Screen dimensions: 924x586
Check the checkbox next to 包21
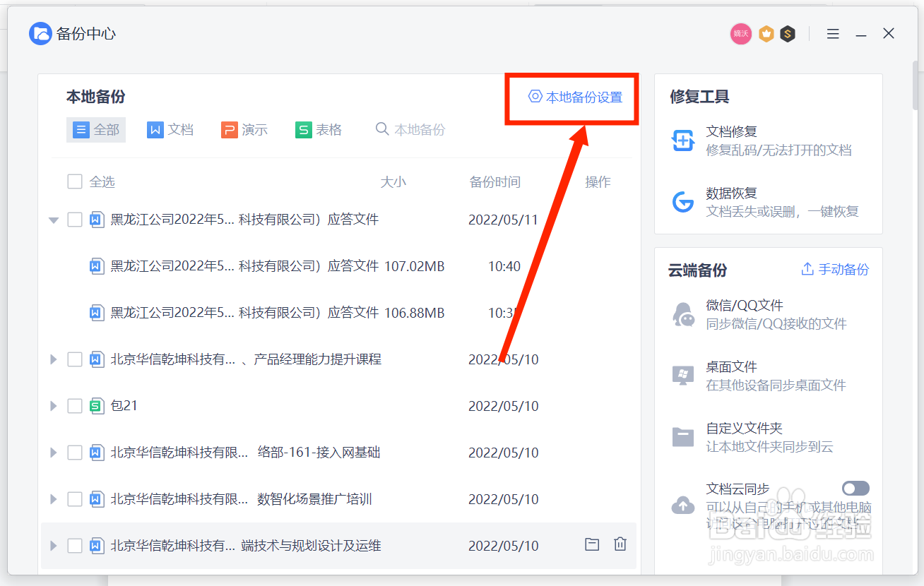tap(75, 405)
